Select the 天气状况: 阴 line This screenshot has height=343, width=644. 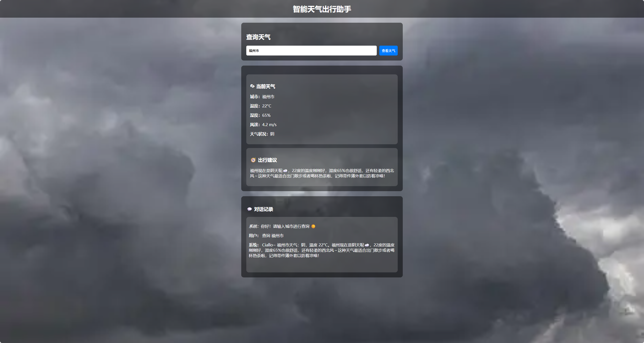[262, 134]
